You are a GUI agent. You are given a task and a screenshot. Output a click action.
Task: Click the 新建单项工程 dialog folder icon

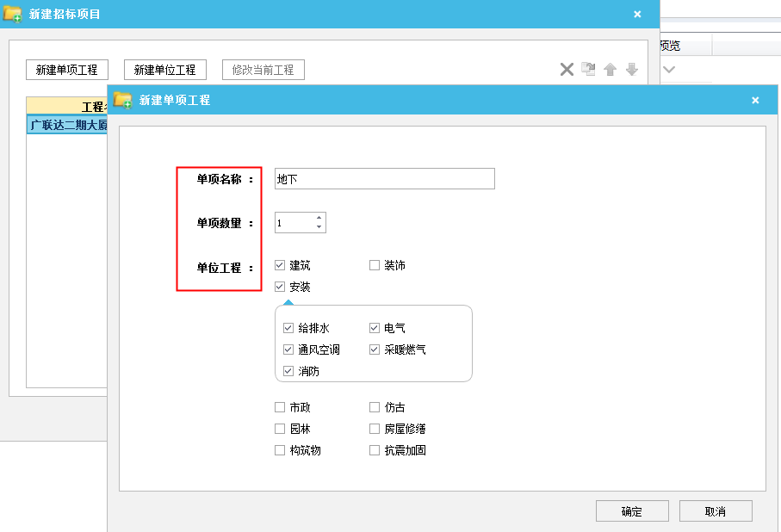pos(123,100)
